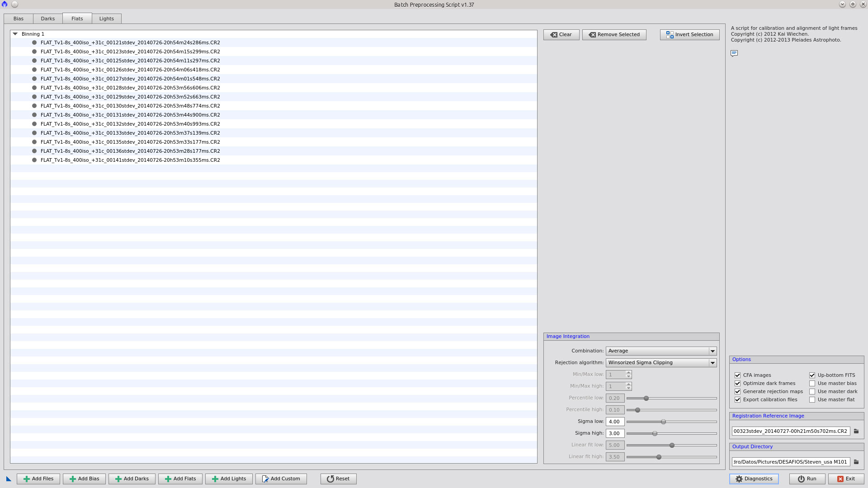Switch to the Darks tab
868x488 pixels.
[x=47, y=19]
